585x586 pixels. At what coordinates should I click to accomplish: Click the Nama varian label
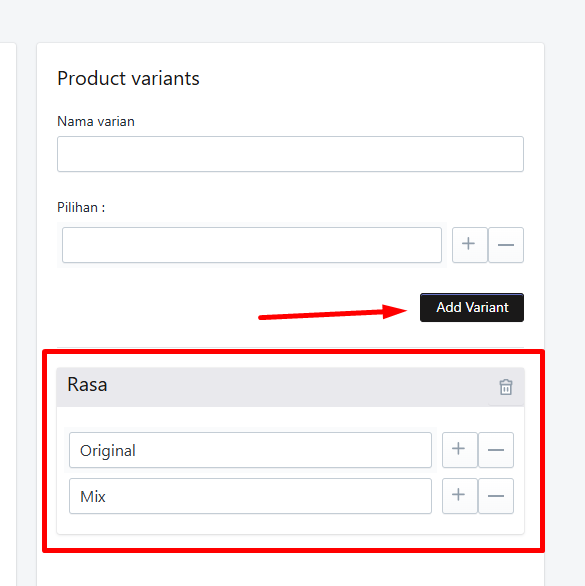[96, 121]
